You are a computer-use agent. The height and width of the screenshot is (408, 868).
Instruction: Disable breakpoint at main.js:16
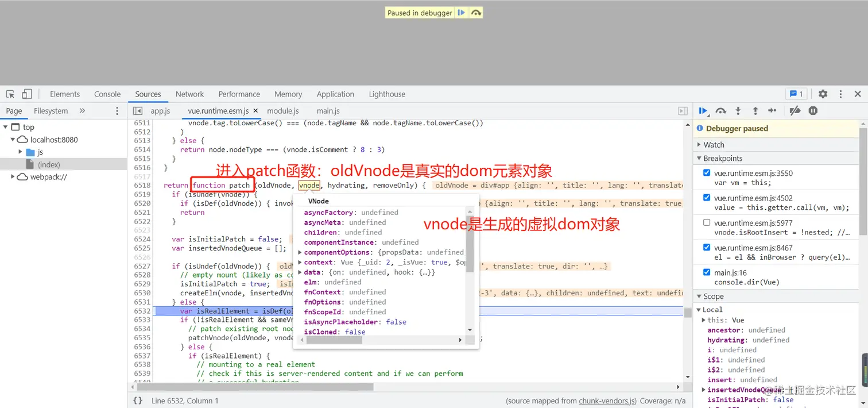point(707,272)
